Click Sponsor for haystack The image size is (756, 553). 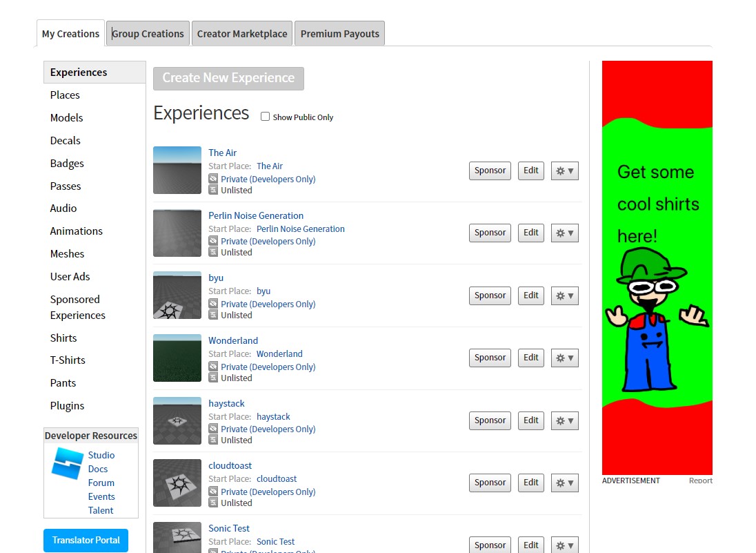coord(490,420)
